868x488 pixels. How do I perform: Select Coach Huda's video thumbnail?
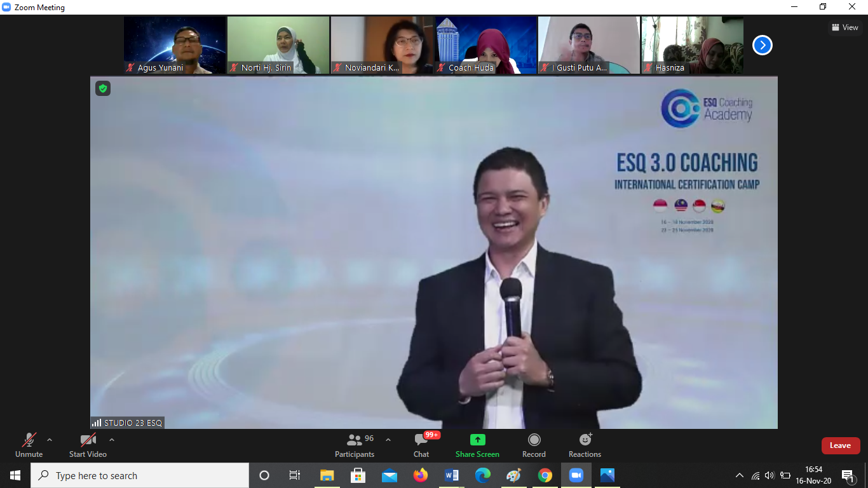485,45
